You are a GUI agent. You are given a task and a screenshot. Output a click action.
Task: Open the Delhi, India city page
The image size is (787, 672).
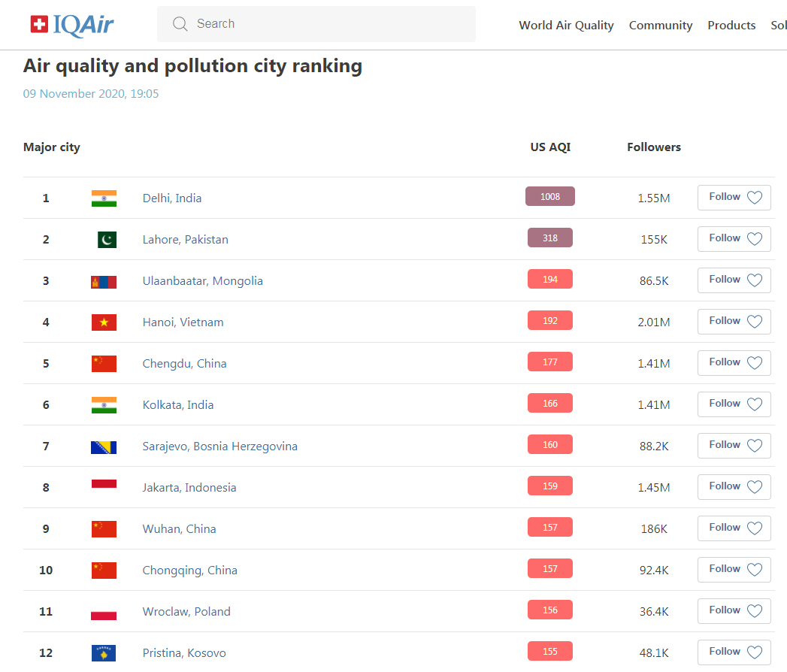(172, 198)
